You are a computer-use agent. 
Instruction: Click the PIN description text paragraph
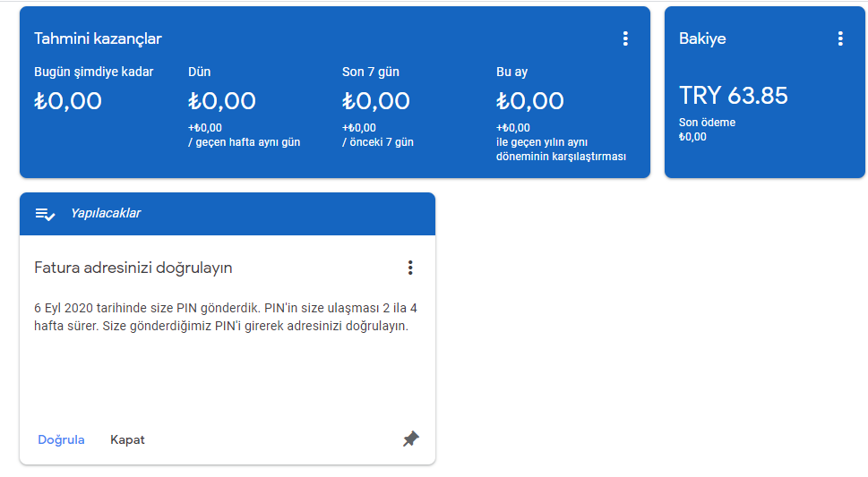pos(226,317)
